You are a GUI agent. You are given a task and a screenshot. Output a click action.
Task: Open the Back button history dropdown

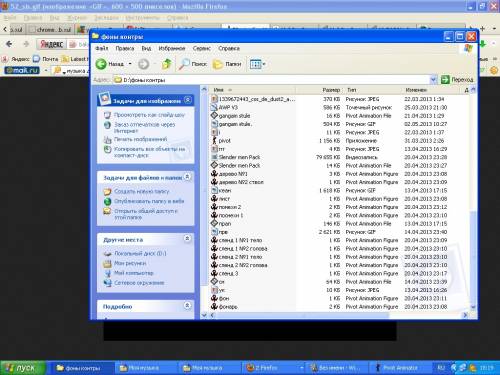[x=130, y=64]
